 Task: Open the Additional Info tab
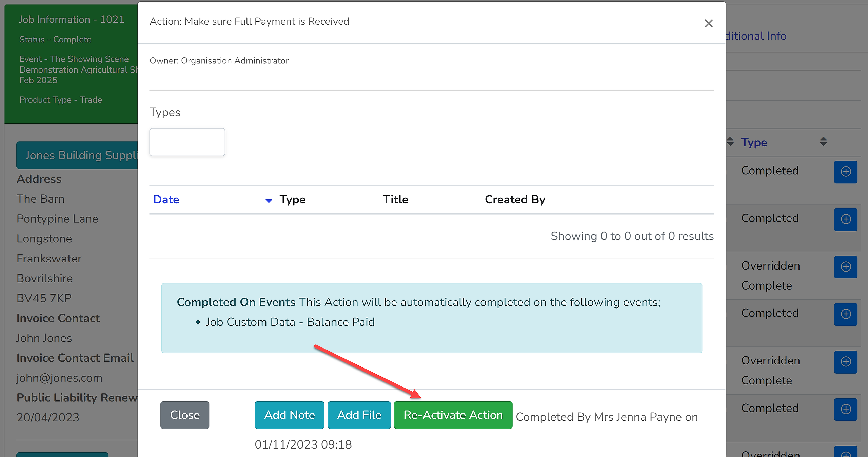click(756, 36)
